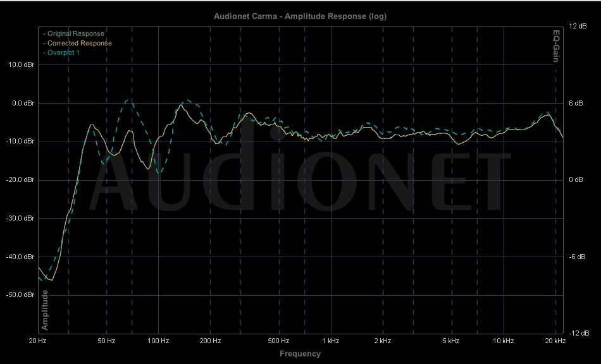Click the vertical "Amplitude" axis title
Image resolution: width=601 pixels, height=364 pixels.
click(x=45, y=310)
